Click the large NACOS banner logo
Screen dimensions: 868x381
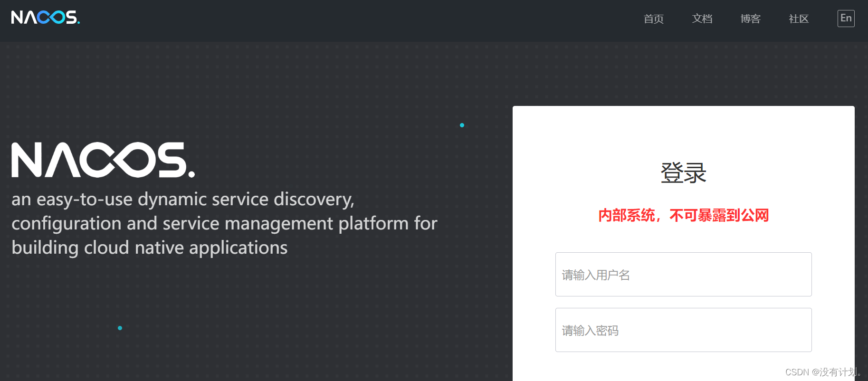(x=103, y=160)
